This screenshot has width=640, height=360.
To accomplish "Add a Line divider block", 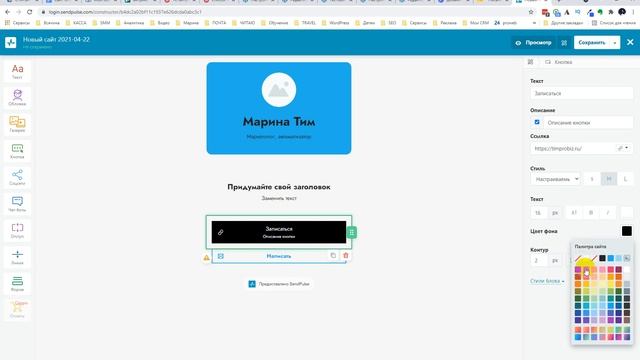I will pyautogui.click(x=17, y=257).
